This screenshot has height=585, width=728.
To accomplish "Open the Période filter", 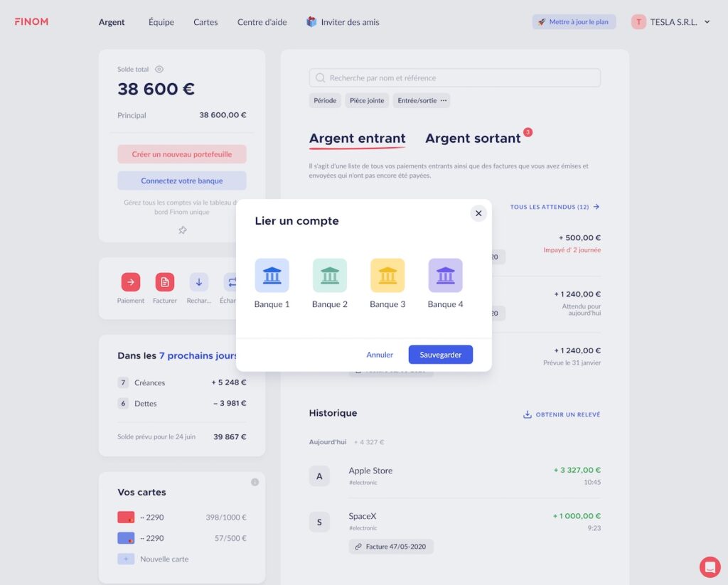I will coord(325,101).
